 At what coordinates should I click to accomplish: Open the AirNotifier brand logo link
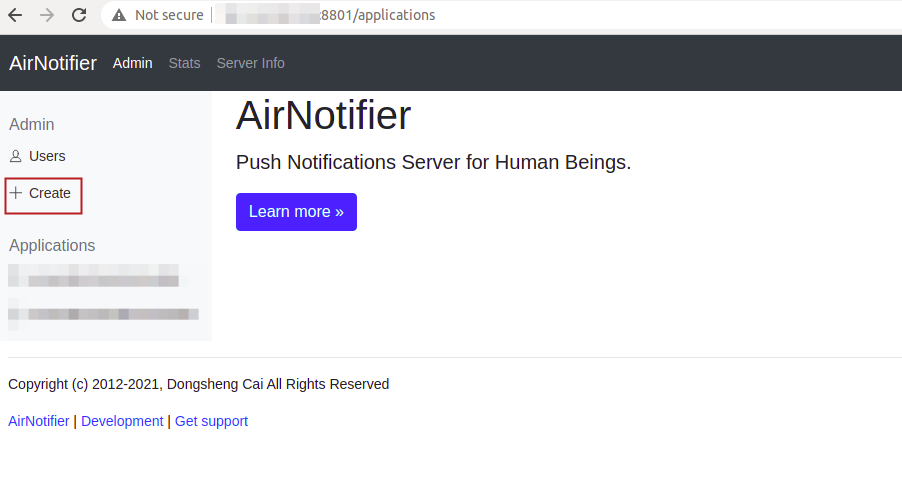pyautogui.click(x=53, y=63)
